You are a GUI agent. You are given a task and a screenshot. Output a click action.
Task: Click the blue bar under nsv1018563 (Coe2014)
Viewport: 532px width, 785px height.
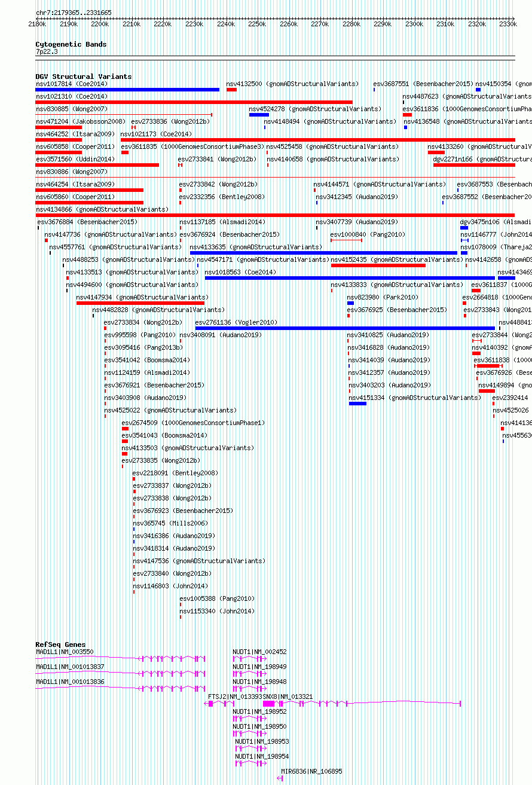350,278
